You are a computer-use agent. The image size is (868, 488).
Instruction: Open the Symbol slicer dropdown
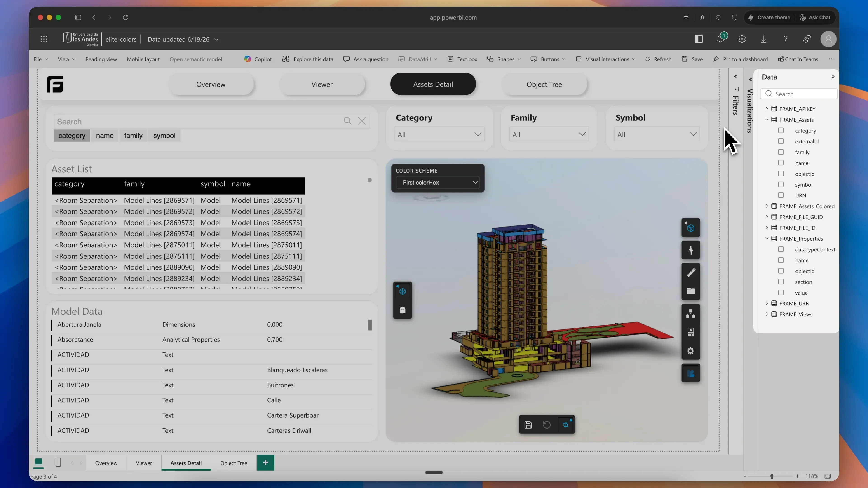657,134
